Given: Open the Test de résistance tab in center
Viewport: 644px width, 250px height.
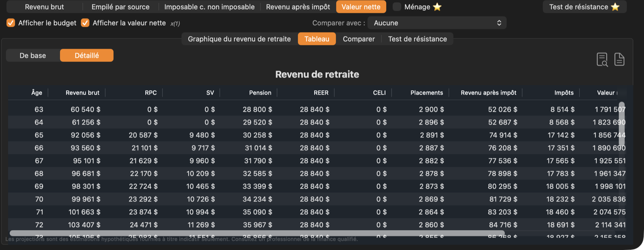Looking at the screenshot, I should (x=418, y=39).
